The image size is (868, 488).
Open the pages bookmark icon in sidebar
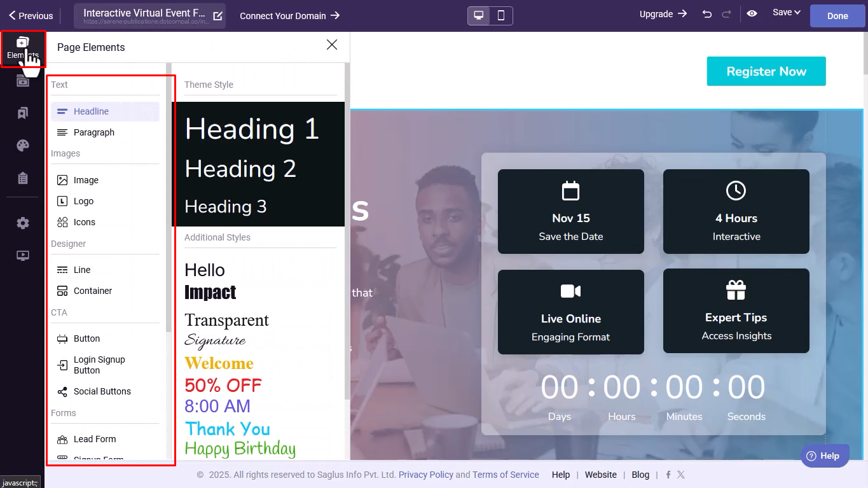coord(23,113)
